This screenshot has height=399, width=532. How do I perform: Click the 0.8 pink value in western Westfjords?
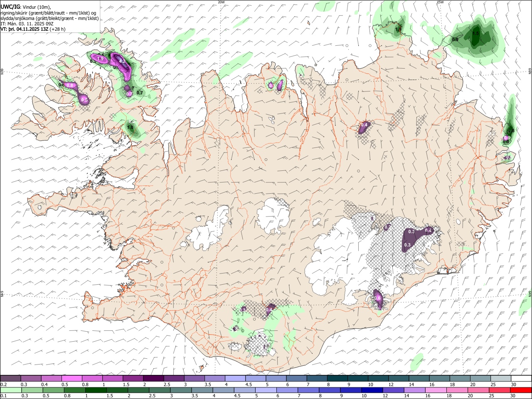(70, 85)
